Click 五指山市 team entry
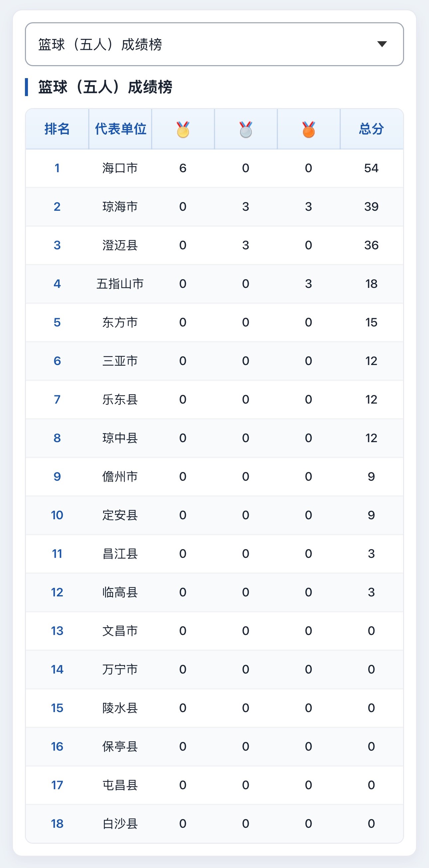The width and height of the screenshot is (429, 868). coord(120,284)
